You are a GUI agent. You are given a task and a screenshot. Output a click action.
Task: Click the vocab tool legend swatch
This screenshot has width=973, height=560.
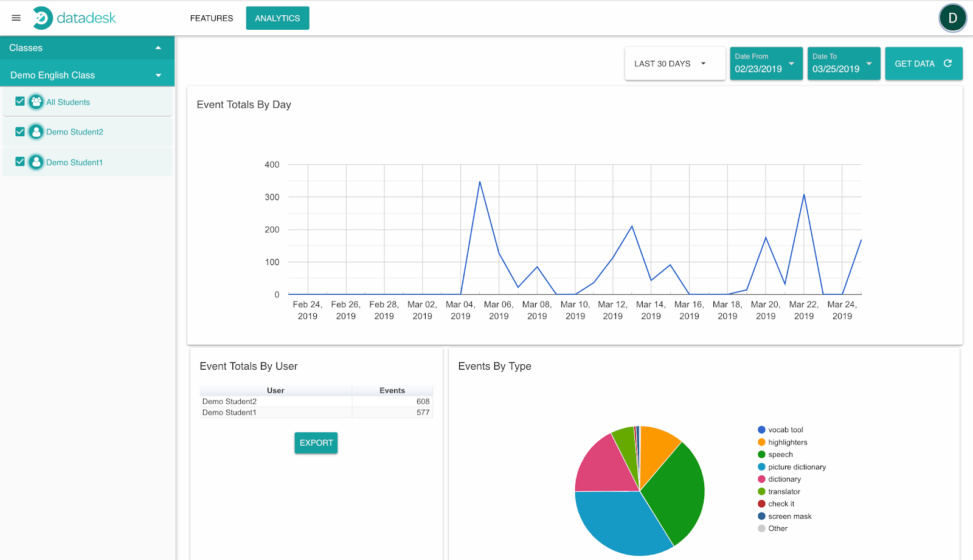click(x=761, y=430)
